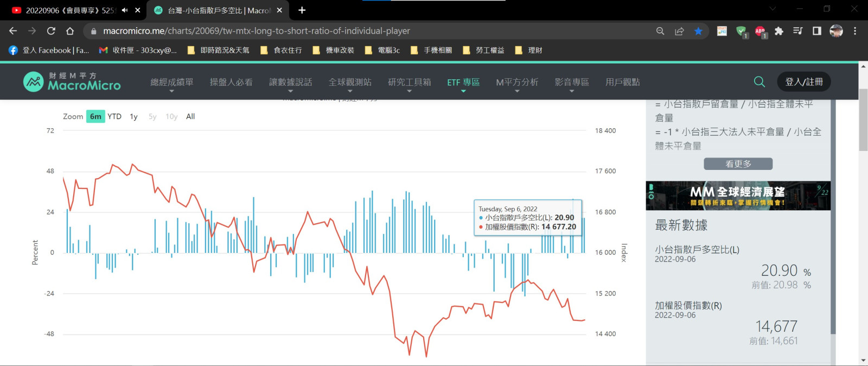868x366 pixels.
Task: Bookmark this page with star icon
Action: tap(698, 31)
